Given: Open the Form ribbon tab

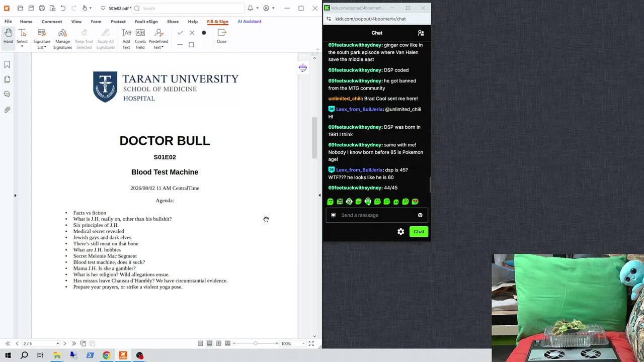Looking at the screenshot, I should click(x=96, y=22).
